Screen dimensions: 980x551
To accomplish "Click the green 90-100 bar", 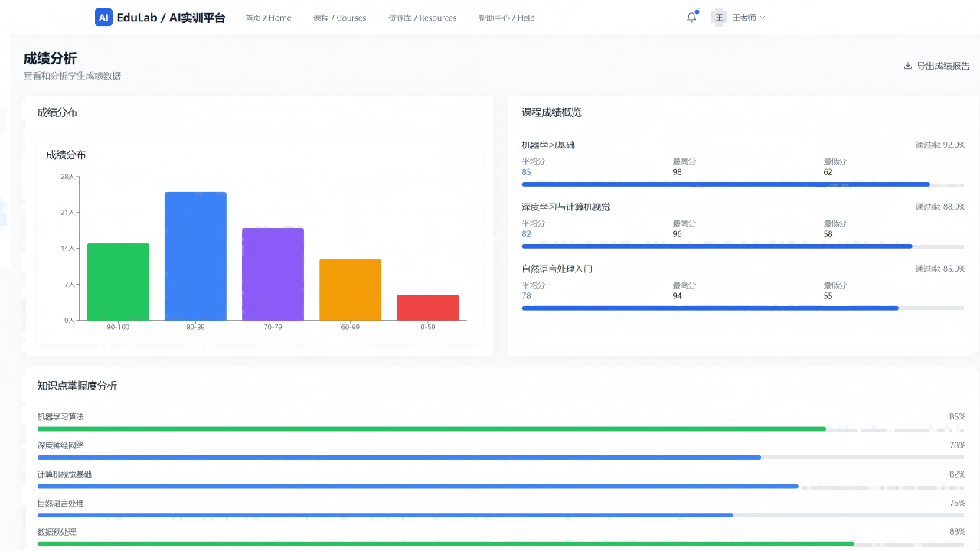I will [x=118, y=282].
